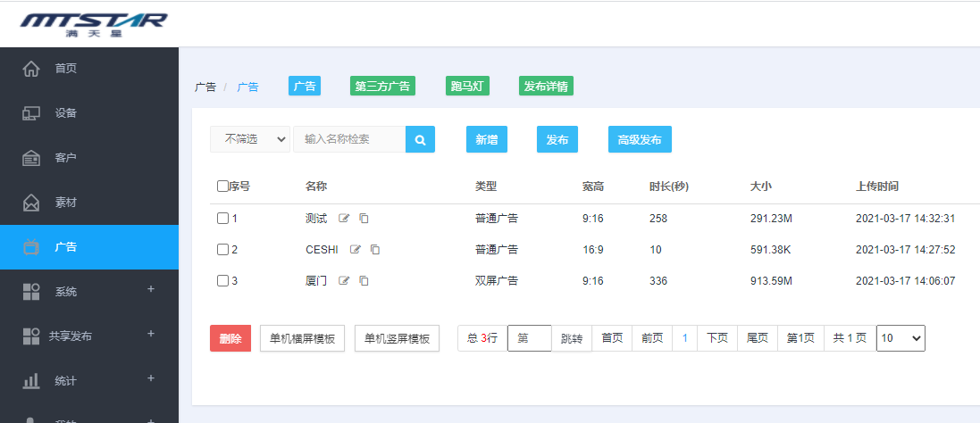Click the 发布 button
The height and width of the screenshot is (423, 980).
pyautogui.click(x=557, y=140)
